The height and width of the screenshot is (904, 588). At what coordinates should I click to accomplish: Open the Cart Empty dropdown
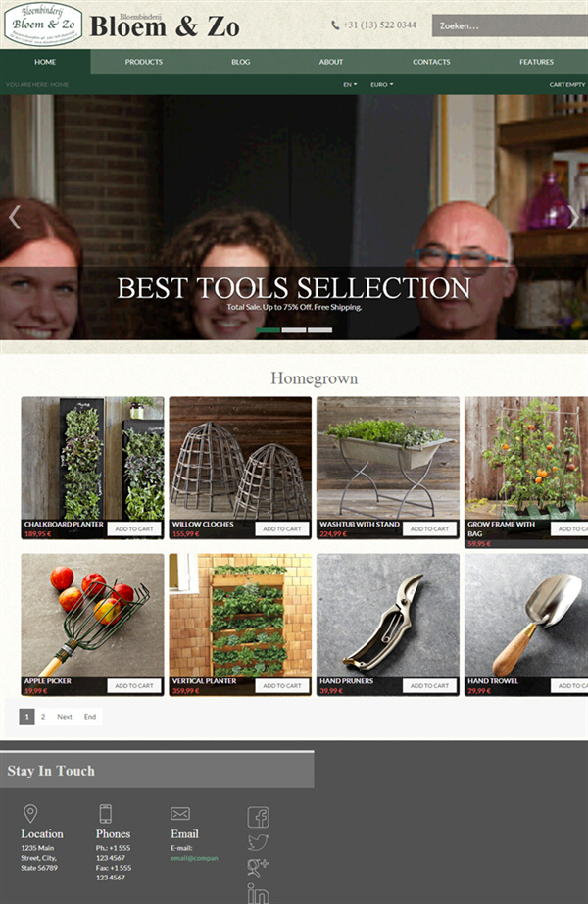(567, 84)
